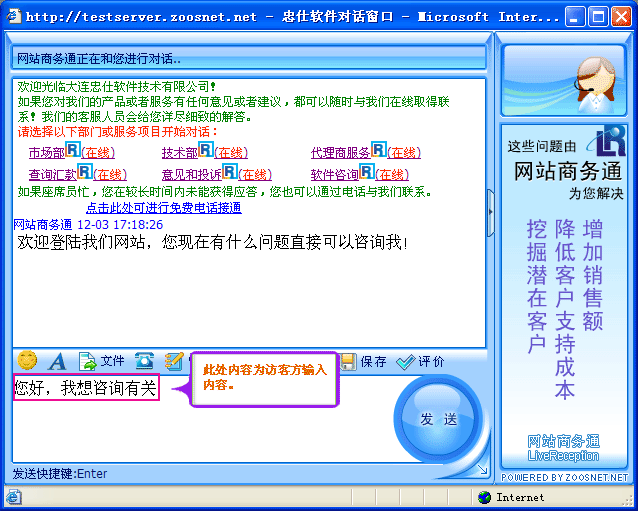Click the send file icon
This screenshot has height=511, width=638.
pyautogui.click(x=87, y=361)
